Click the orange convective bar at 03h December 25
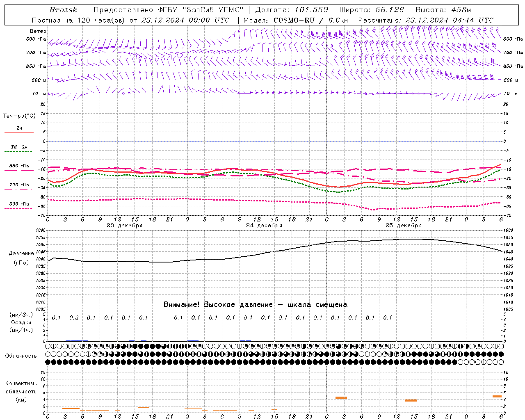Viewport: 525px width, 420px height. point(341,398)
